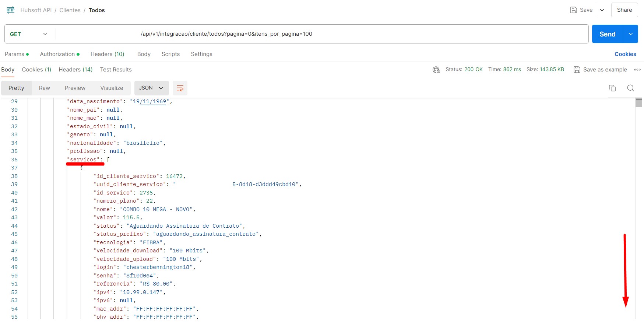Click "Aguardando Assinatura de Contrato" status value
Viewport: 644px width, 322px height.
click(184, 226)
